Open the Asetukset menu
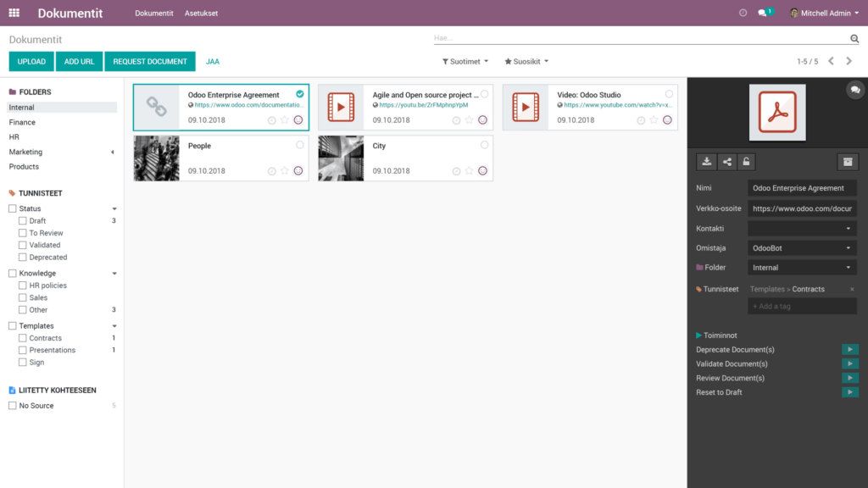The height and width of the screenshot is (488, 868). (x=201, y=14)
